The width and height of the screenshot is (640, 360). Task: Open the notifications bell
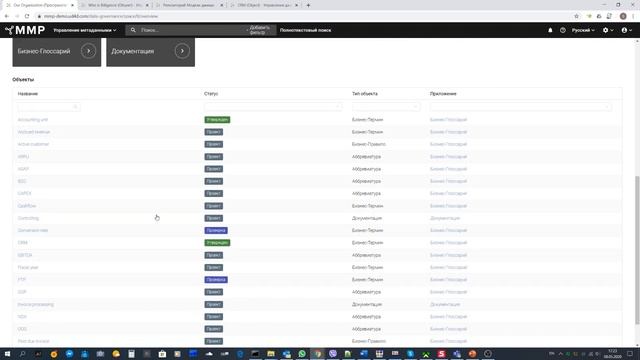tap(550, 30)
